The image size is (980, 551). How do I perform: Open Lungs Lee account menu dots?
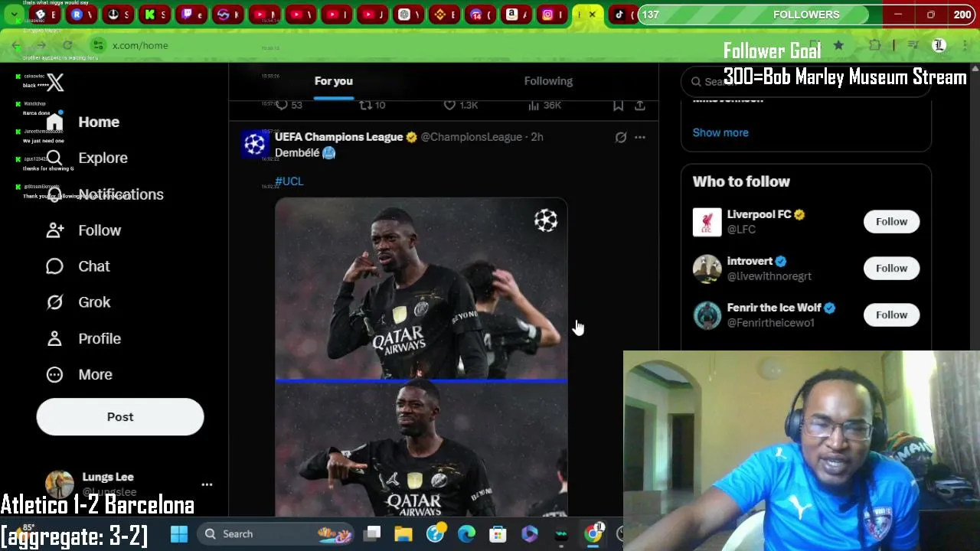pos(207,484)
